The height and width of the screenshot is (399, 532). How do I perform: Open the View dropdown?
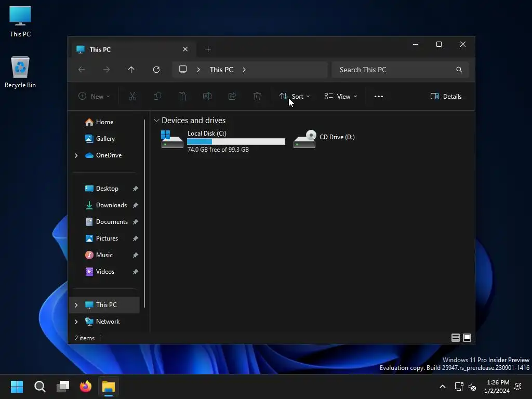(x=341, y=96)
